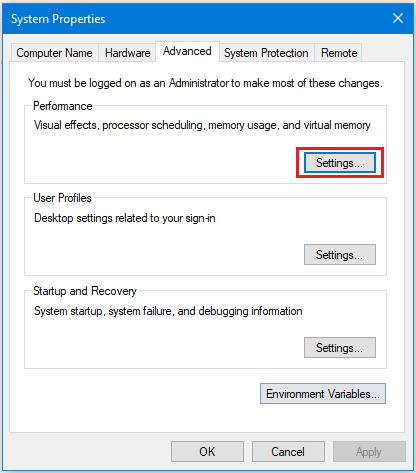Open User Profiles Settings button

click(x=340, y=255)
